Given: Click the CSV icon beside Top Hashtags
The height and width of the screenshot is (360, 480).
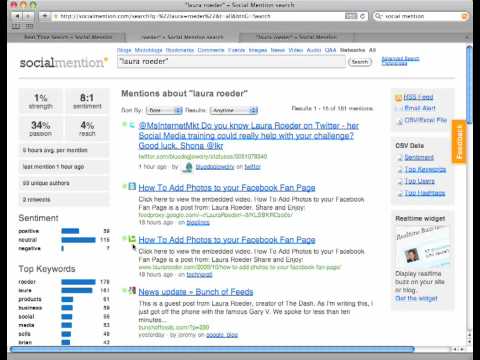Looking at the screenshot, I should (x=400, y=194).
